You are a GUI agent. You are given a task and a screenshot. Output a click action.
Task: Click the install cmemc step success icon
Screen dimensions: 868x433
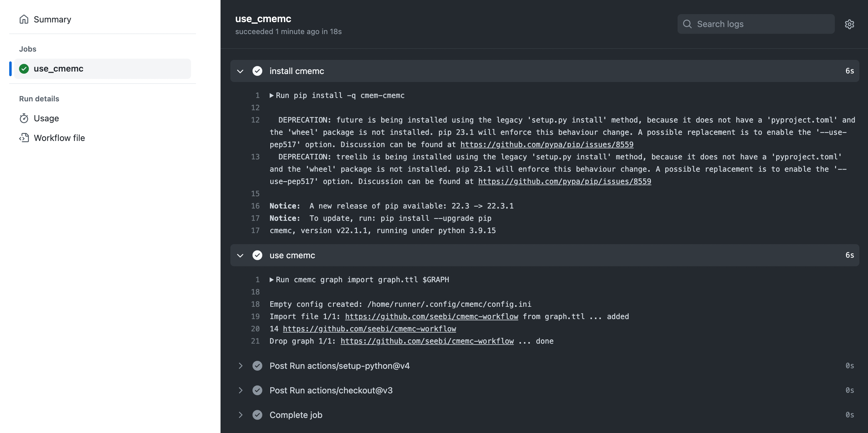(x=257, y=71)
